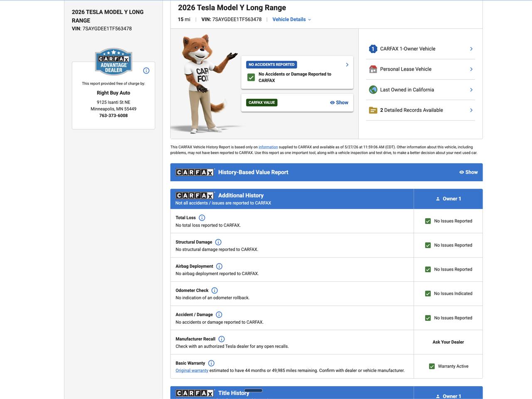Expand the No Accidents Reported chevron

[347, 65]
